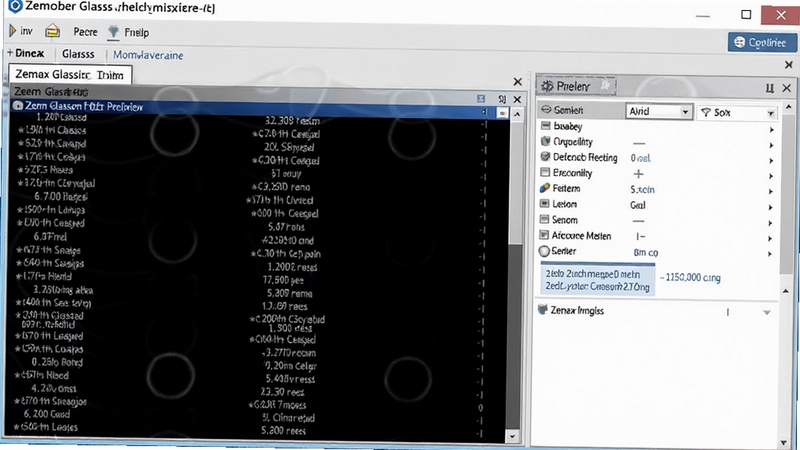This screenshot has width=800, height=450.
Task: Select the '6.700 Ilaged' list row
Action: [61, 196]
